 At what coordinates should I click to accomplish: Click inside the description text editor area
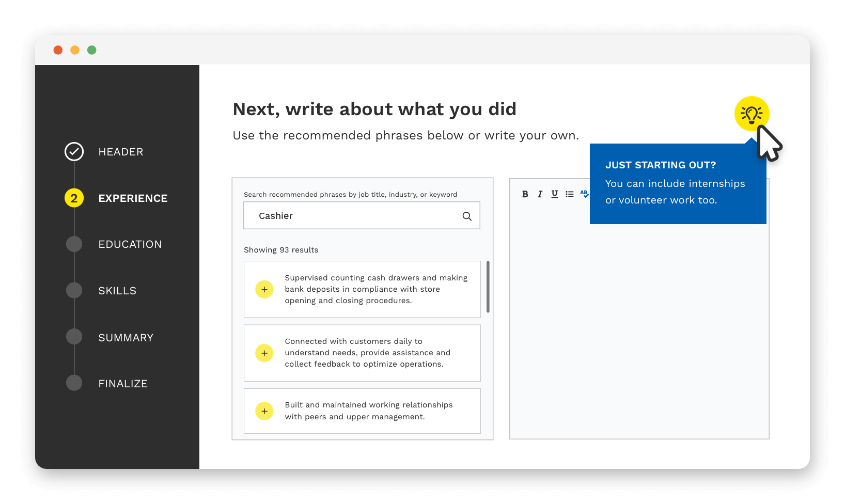coord(639,330)
